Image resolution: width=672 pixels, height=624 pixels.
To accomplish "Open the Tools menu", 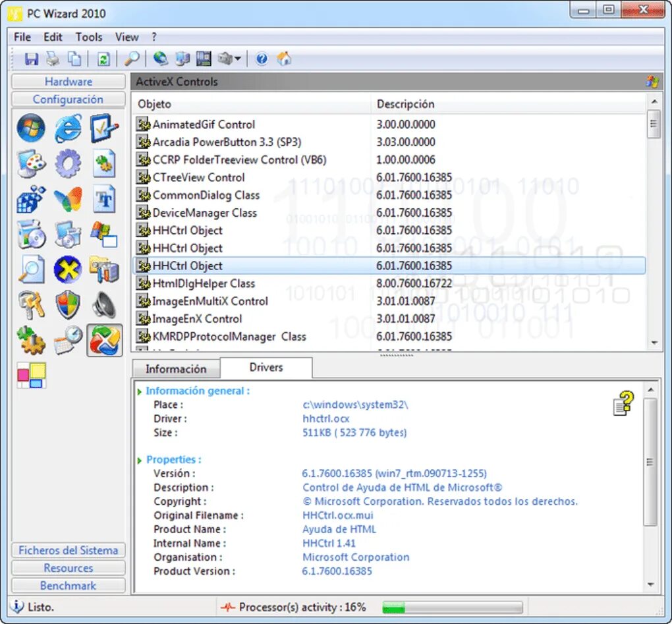I will (89, 38).
